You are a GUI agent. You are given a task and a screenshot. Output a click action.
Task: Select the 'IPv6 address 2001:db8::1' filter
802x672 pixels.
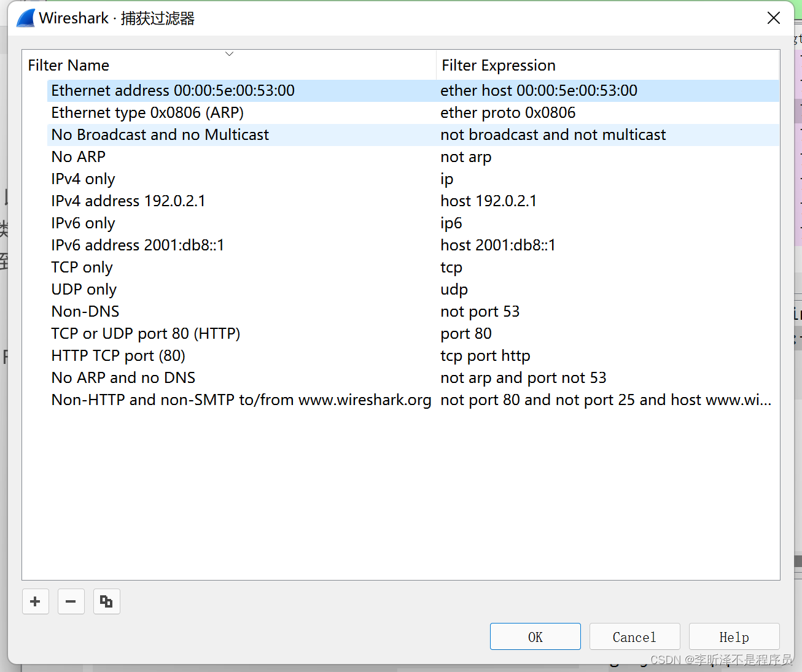pyautogui.click(x=138, y=245)
